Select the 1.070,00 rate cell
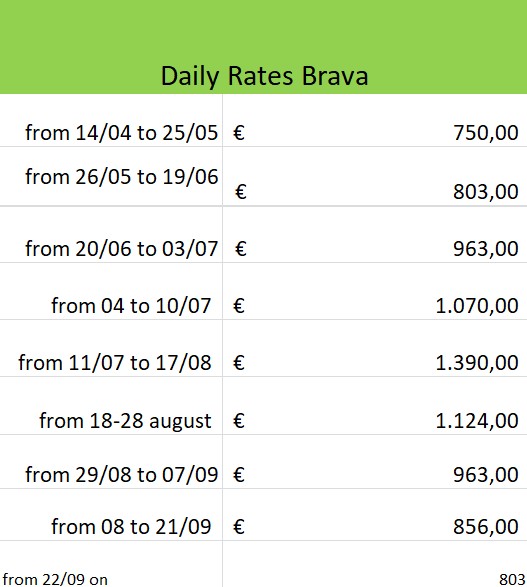The width and height of the screenshot is (527, 587). (x=375, y=291)
